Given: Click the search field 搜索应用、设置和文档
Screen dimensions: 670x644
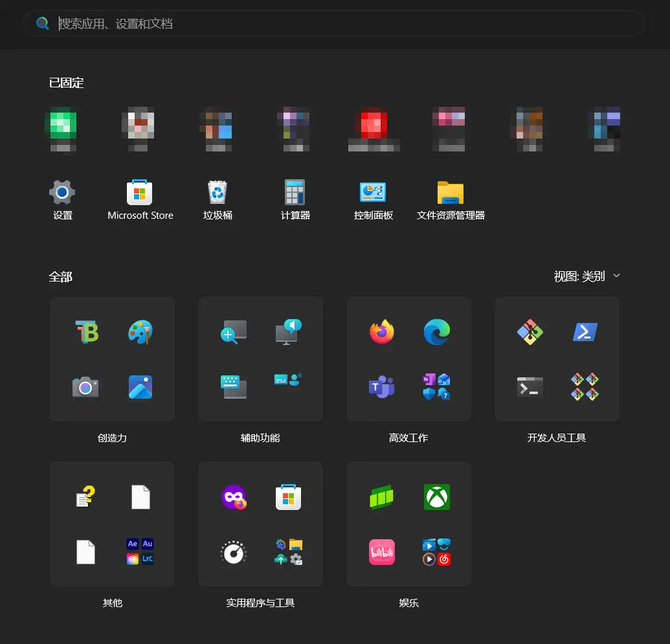Looking at the screenshot, I should tap(334, 23).
